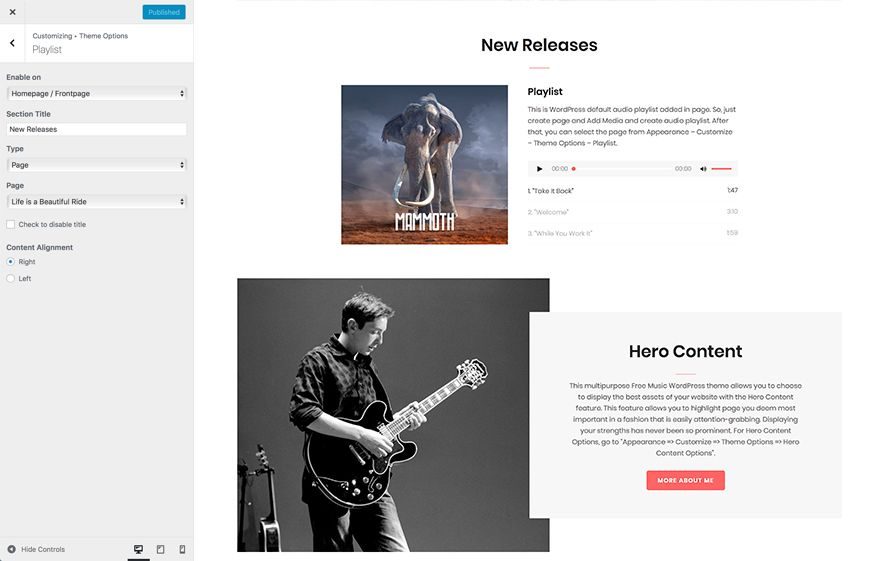Select Right content alignment radio

[x=11, y=262]
